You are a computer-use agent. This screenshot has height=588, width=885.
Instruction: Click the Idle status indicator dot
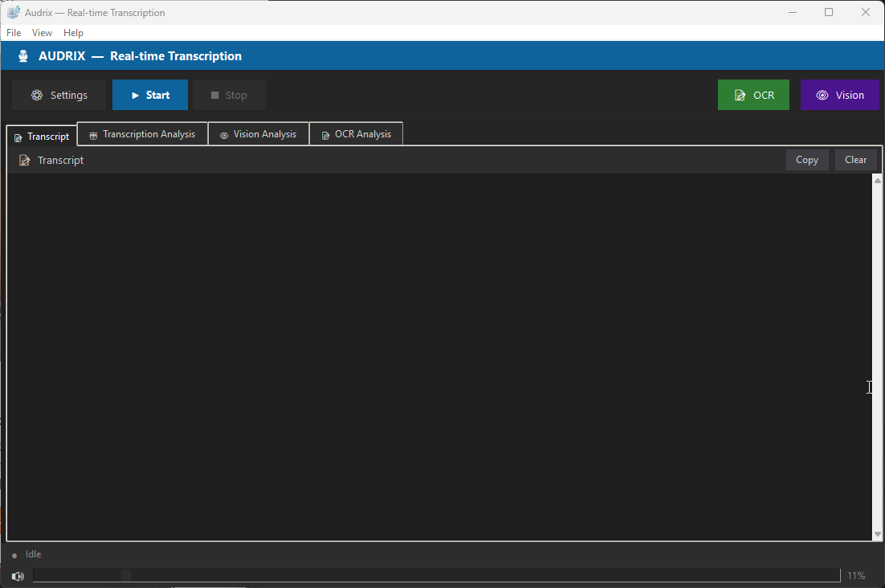(14, 555)
